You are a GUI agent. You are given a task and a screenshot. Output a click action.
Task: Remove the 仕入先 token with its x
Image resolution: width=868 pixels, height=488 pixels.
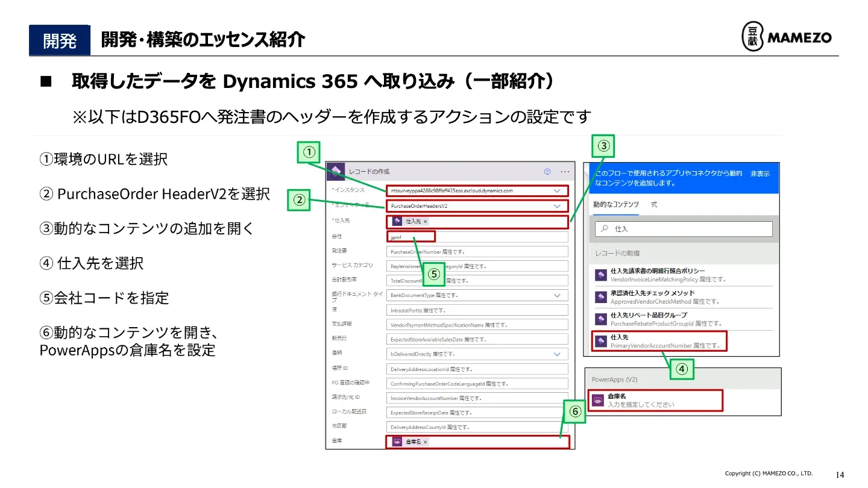[425, 222]
